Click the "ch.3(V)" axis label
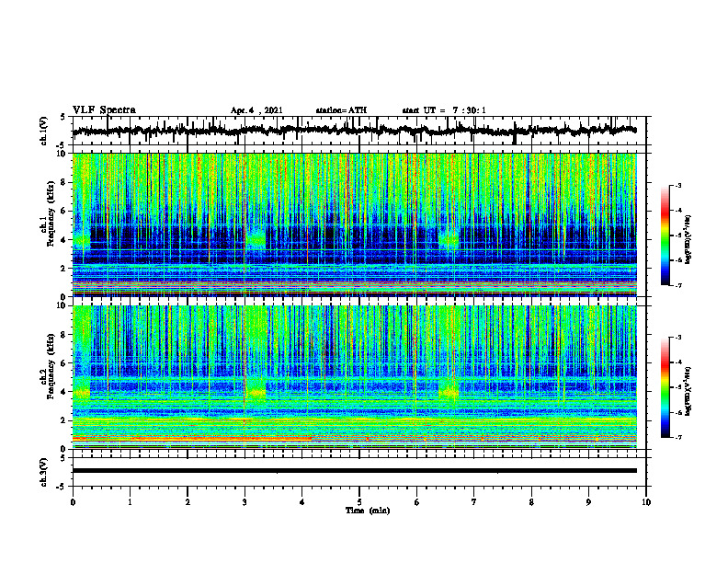The image size is (728, 563). coord(44,472)
